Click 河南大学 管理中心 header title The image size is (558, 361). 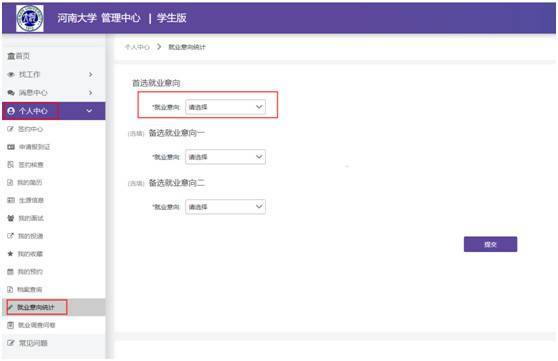[99, 18]
